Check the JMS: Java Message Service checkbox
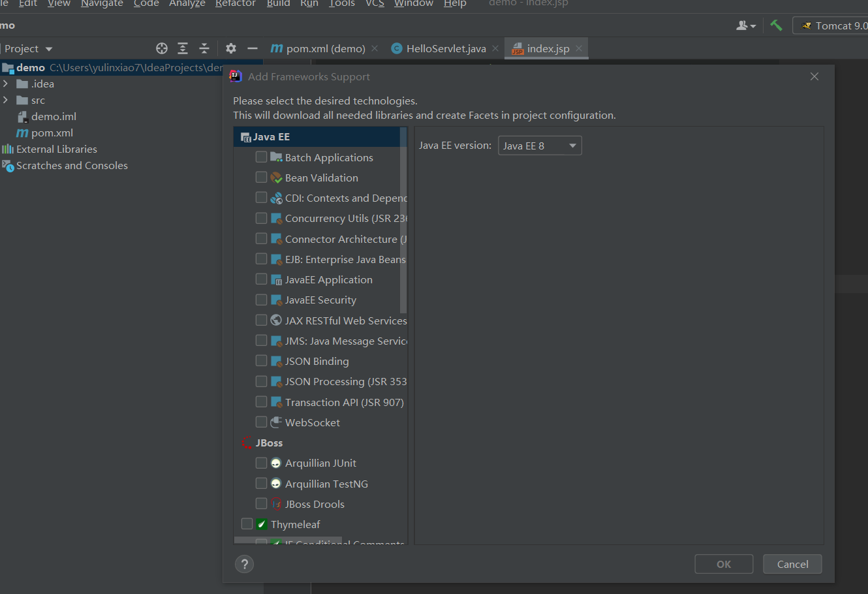The height and width of the screenshot is (594, 868). (261, 341)
